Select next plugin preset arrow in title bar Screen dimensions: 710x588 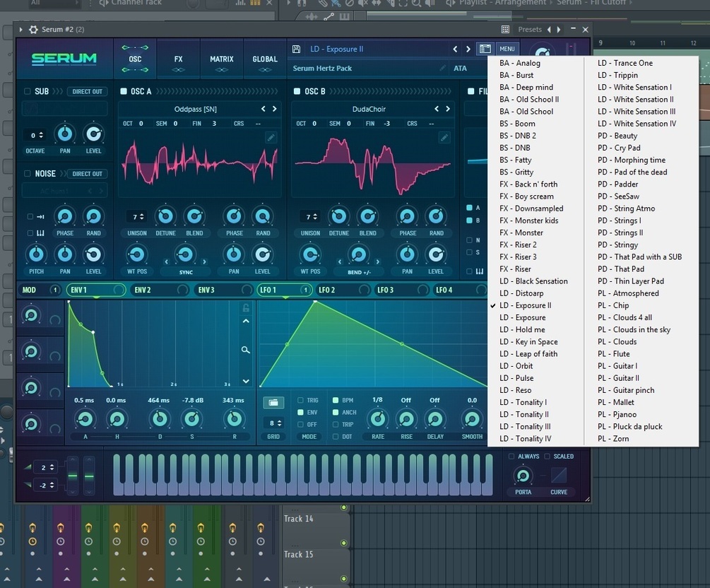[559, 30]
